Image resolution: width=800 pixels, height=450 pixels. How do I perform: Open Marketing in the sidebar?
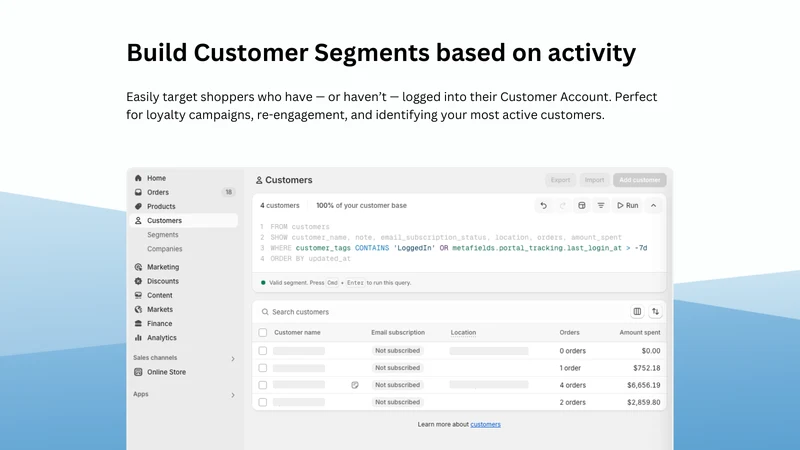click(x=163, y=267)
